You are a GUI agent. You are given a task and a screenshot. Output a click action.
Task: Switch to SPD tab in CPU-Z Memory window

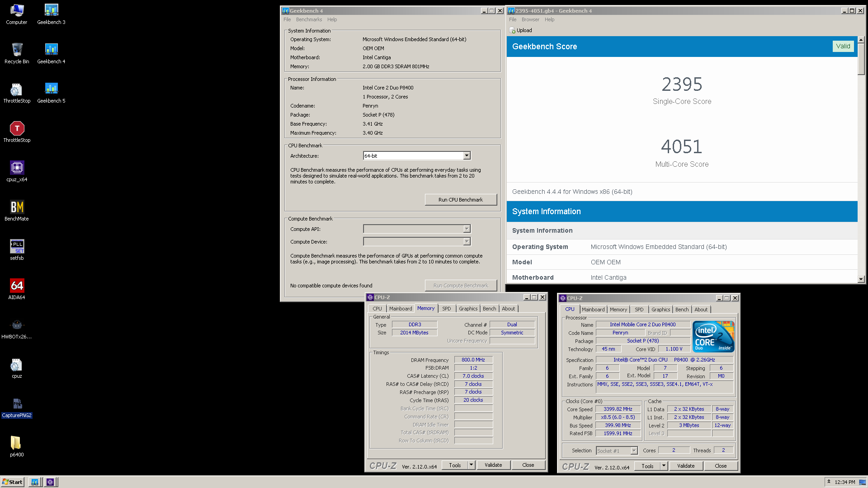[x=446, y=309]
